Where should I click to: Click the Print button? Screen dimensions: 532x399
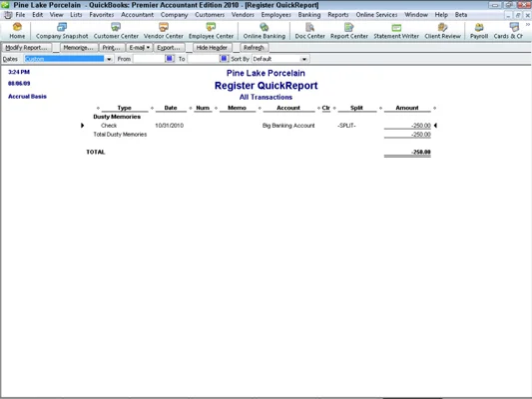112,48
